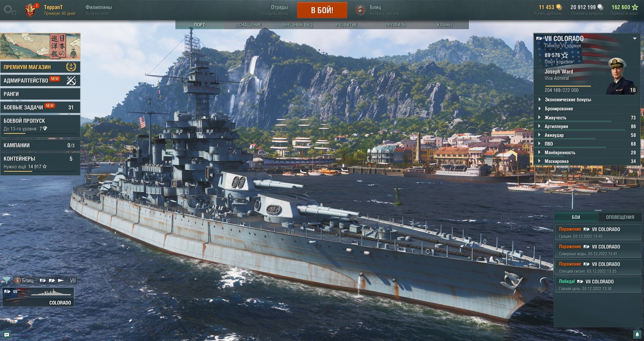This screenshot has width=644, height=341.
Task: Click the free experience star icon
Action: point(635,7)
